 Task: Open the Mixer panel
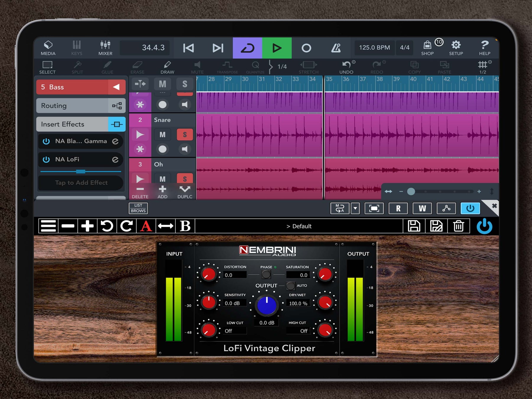(x=105, y=48)
